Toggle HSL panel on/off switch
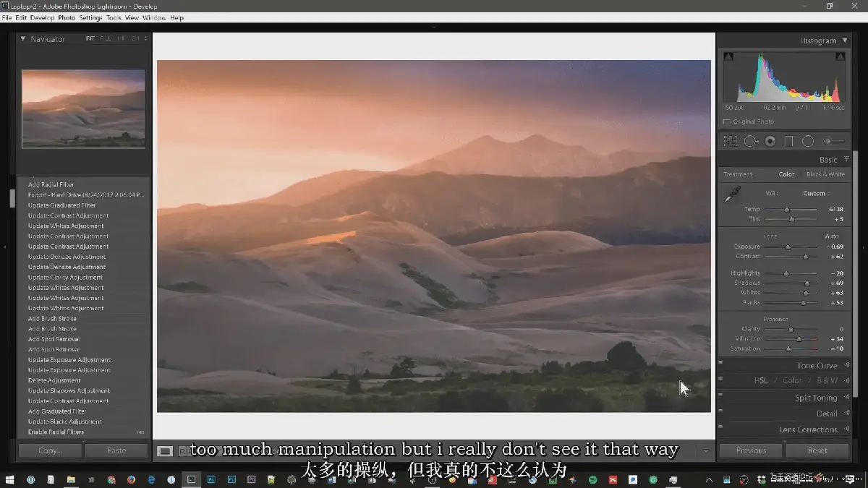The image size is (868, 488). 720,379
